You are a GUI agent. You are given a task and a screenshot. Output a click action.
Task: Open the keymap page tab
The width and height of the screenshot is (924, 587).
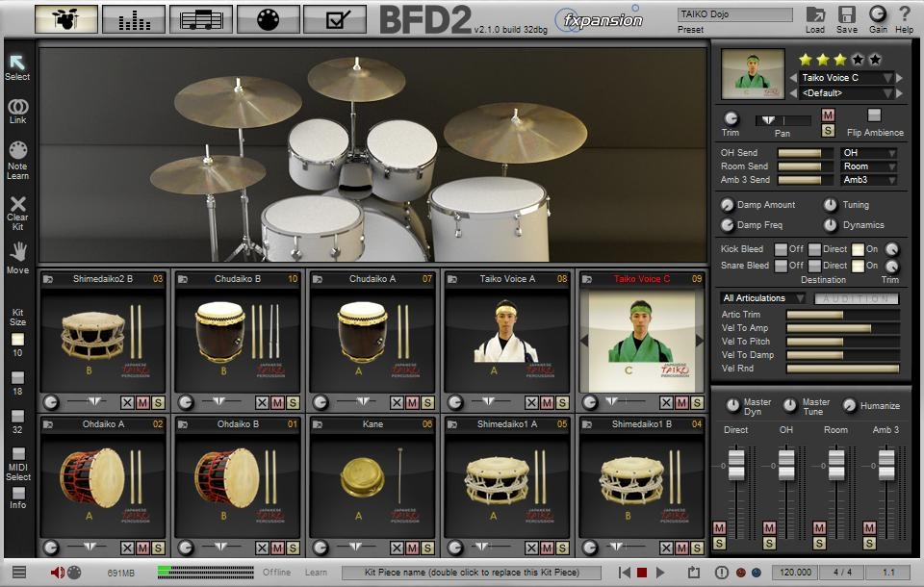click(269, 19)
